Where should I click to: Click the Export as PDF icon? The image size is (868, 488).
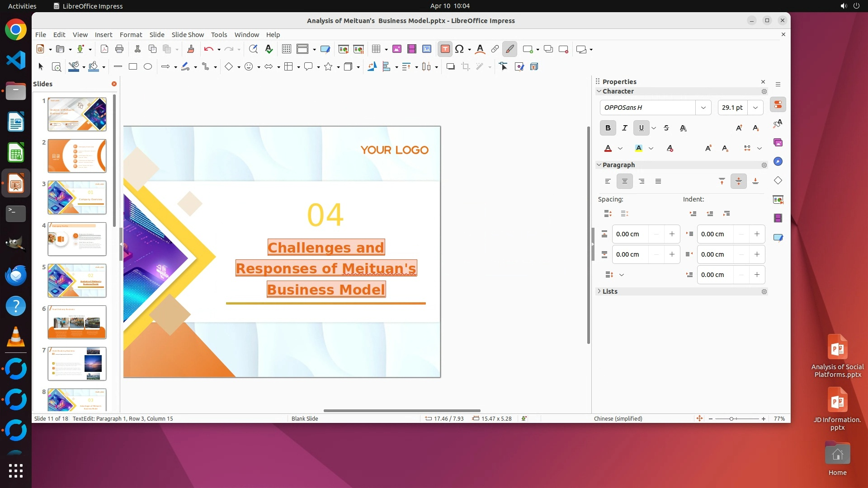pos(104,49)
